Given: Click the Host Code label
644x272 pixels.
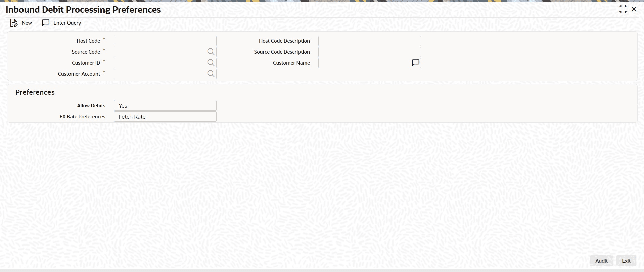Looking at the screenshot, I should (88, 41).
